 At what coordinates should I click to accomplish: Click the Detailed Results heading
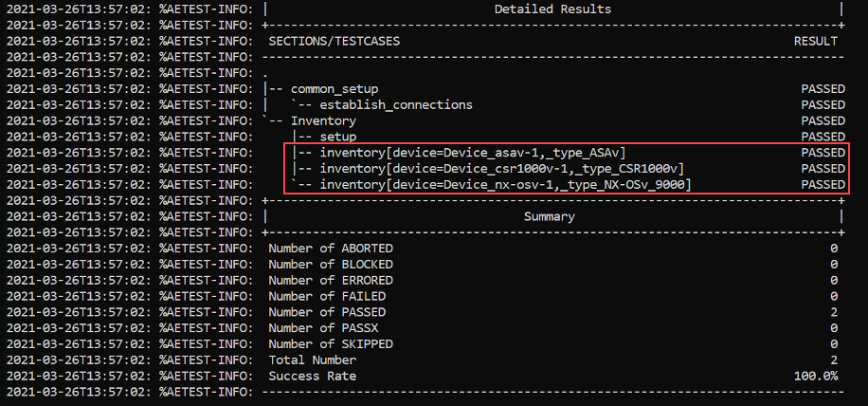click(x=552, y=9)
